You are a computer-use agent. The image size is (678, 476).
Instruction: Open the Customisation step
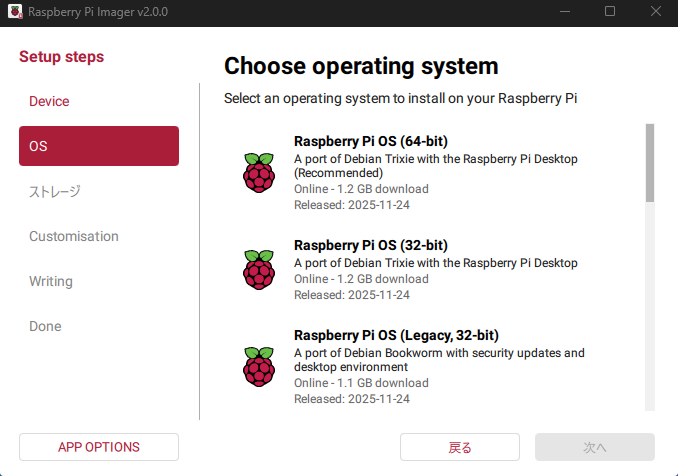click(x=74, y=236)
